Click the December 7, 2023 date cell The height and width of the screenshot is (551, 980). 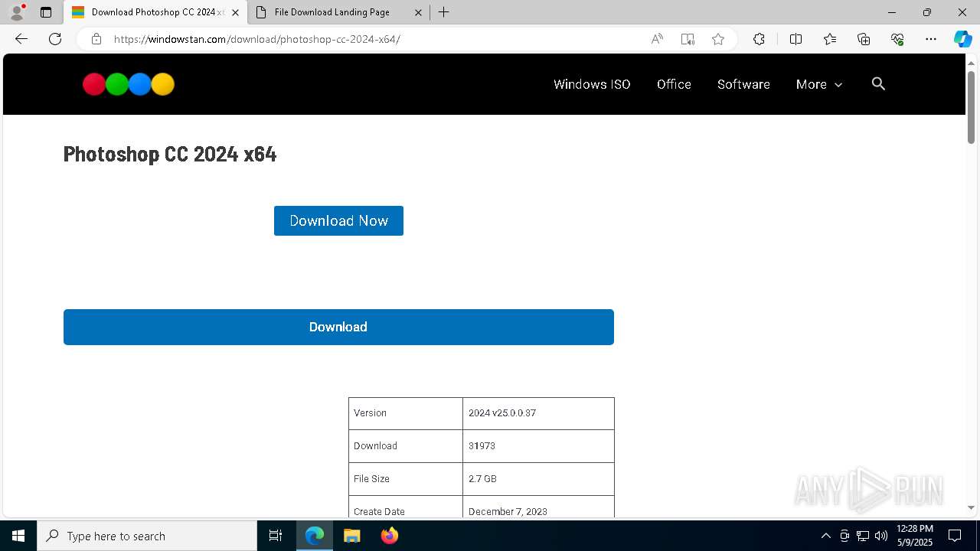coord(538,507)
